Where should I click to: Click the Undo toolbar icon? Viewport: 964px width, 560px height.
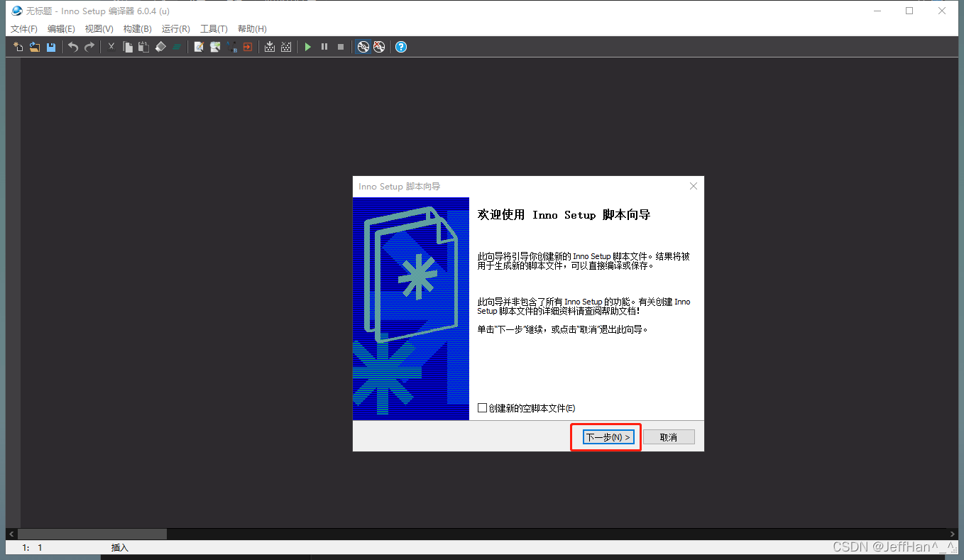72,47
